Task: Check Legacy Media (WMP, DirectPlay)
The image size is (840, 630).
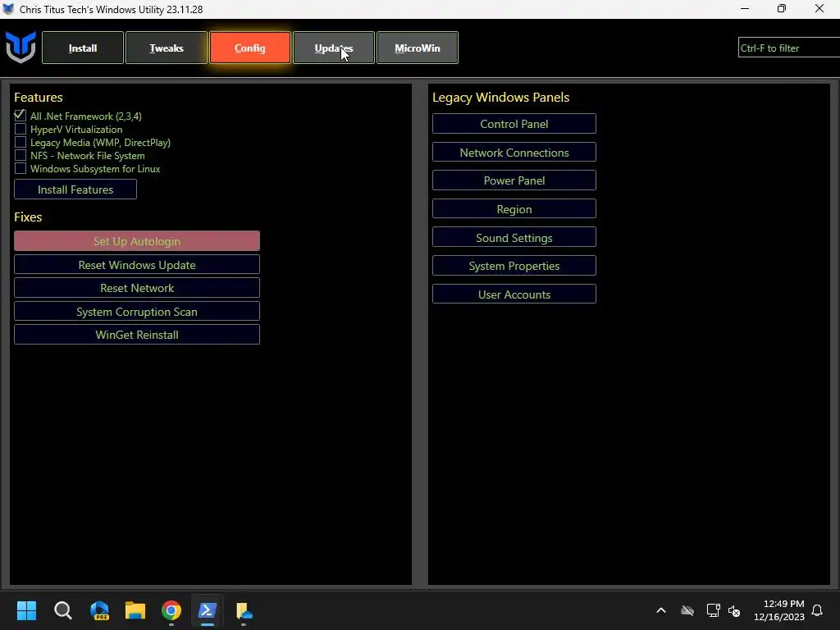Action: [x=21, y=142]
